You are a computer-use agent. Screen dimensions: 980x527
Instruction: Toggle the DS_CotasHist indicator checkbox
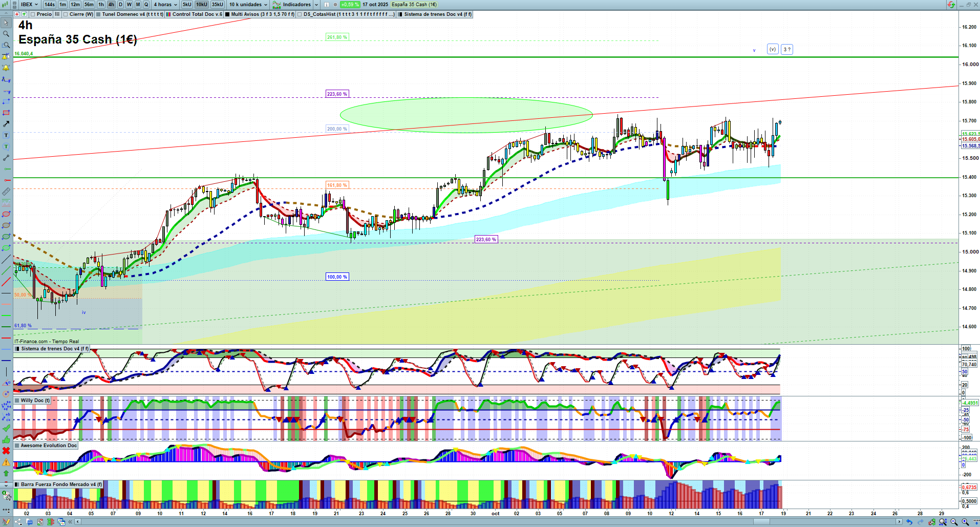click(x=300, y=14)
